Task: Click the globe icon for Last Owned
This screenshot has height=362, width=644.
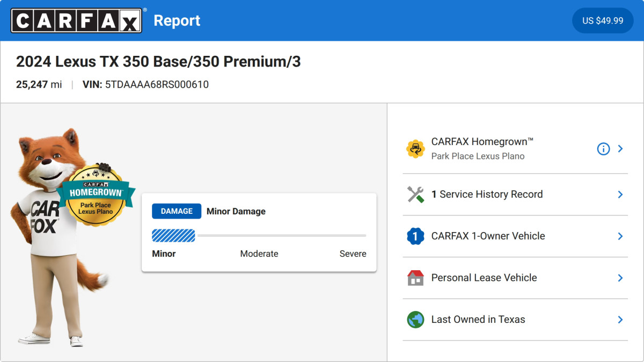Action: pyautogui.click(x=415, y=320)
